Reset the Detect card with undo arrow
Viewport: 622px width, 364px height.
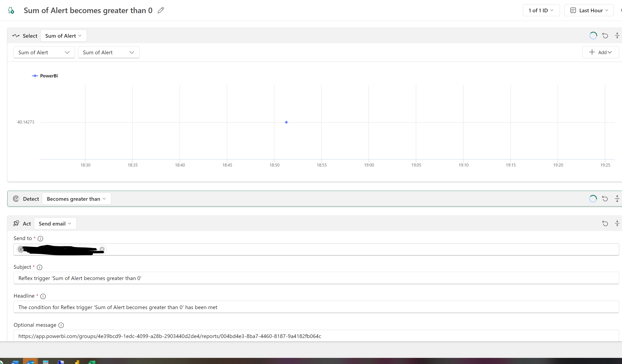click(x=605, y=199)
